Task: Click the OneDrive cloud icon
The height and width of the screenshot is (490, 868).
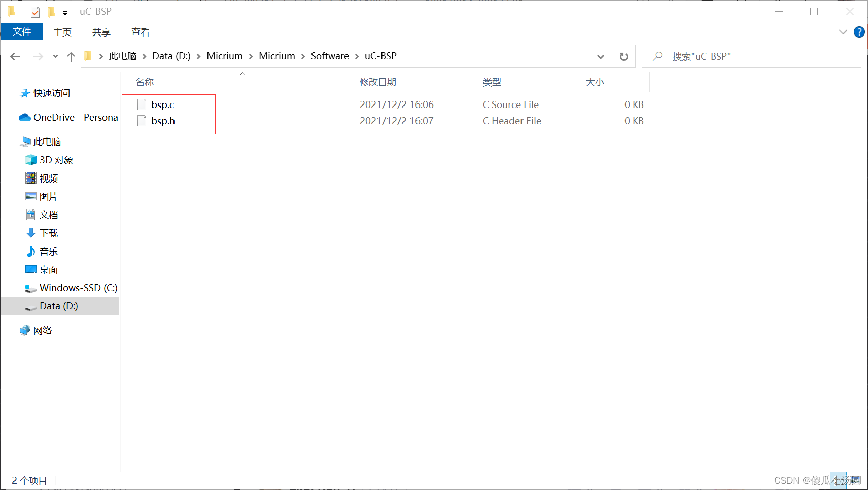Action: pyautogui.click(x=25, y=117)
